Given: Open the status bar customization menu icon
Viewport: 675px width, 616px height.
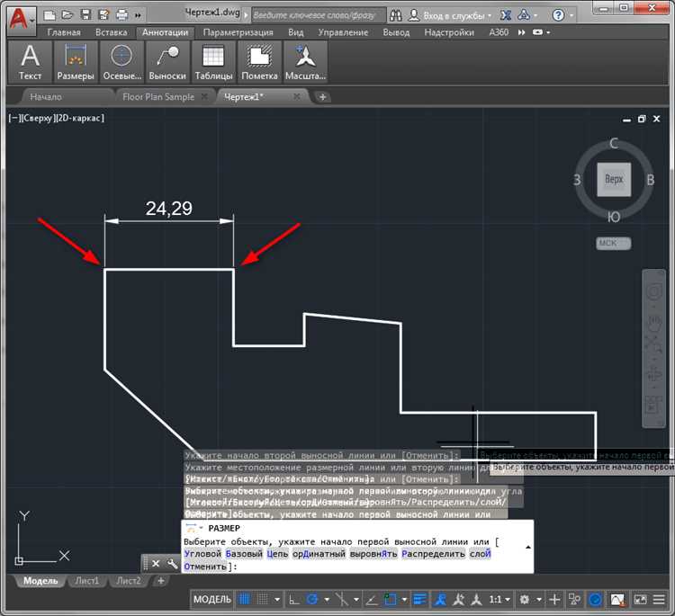Looking at the screenshot, I should (659, 599).
